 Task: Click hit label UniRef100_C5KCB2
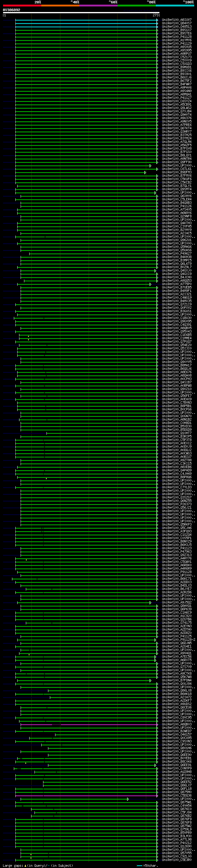[x=176, y=183]
